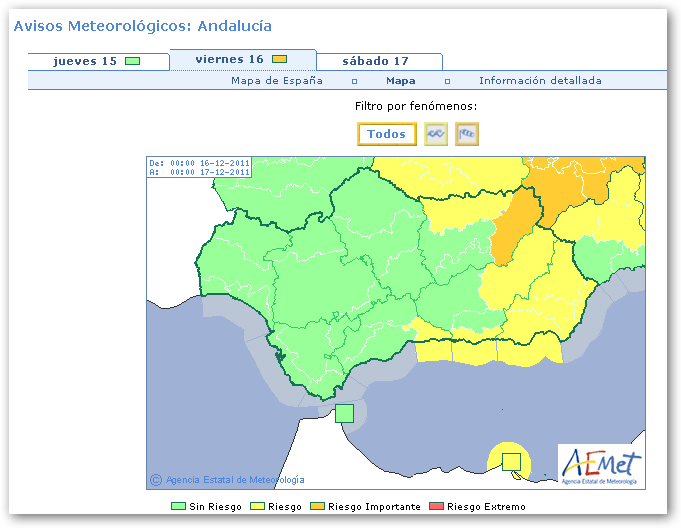
Task: Click the green Ceuta square on map
Action: click(x=344, y=413)
